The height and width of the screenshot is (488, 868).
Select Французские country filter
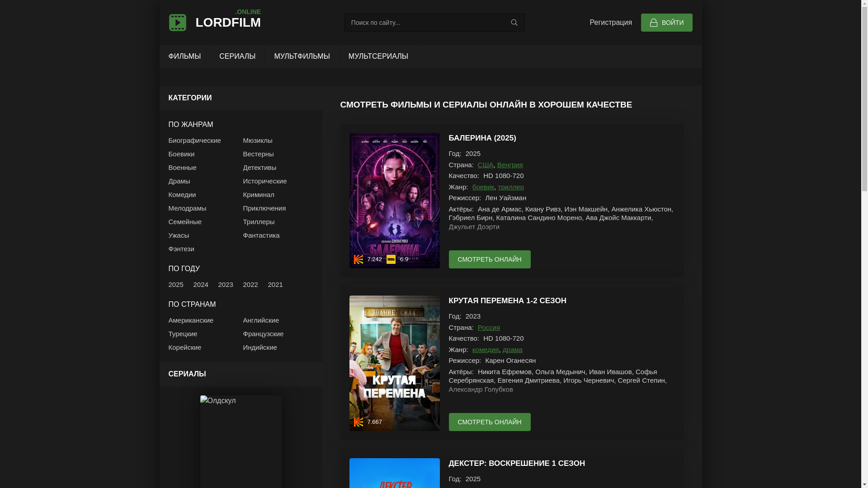[x=263, y=334]
